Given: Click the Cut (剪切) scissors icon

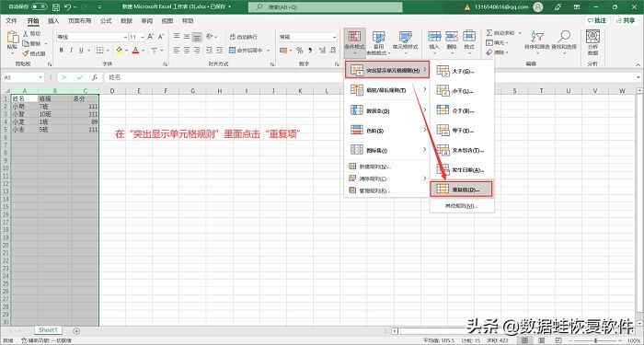Looking at the screenshot, I should tap(26, 34).
